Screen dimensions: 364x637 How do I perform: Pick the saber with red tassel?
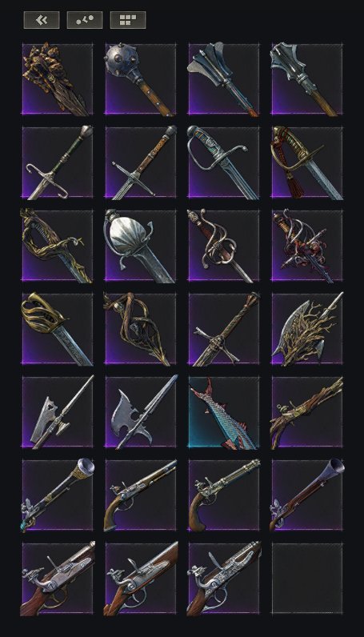click(x=307, y=162)
